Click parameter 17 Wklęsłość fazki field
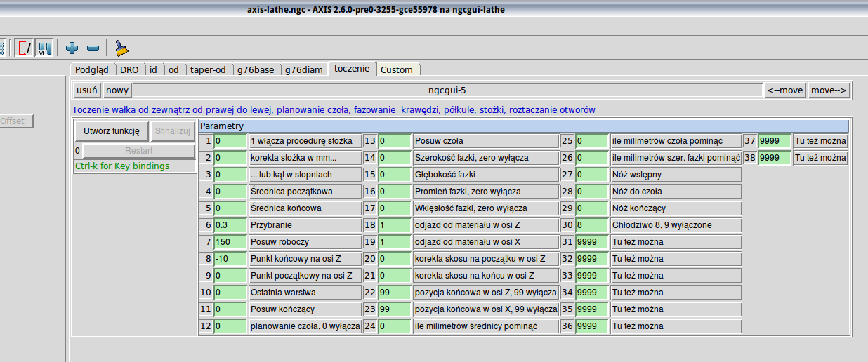 395,208
